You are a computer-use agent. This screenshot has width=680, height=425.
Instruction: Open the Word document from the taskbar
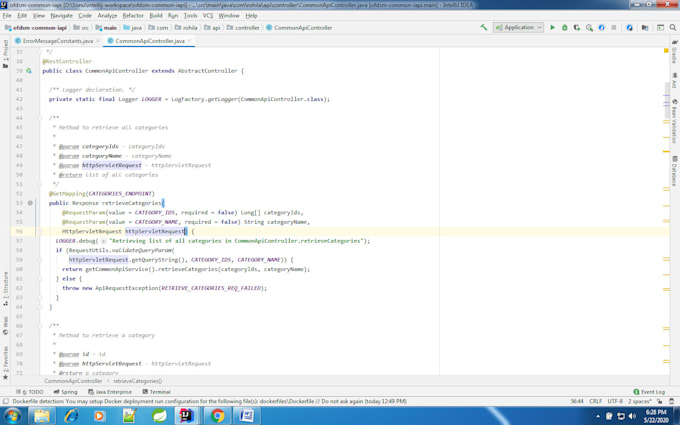point(246,416)
